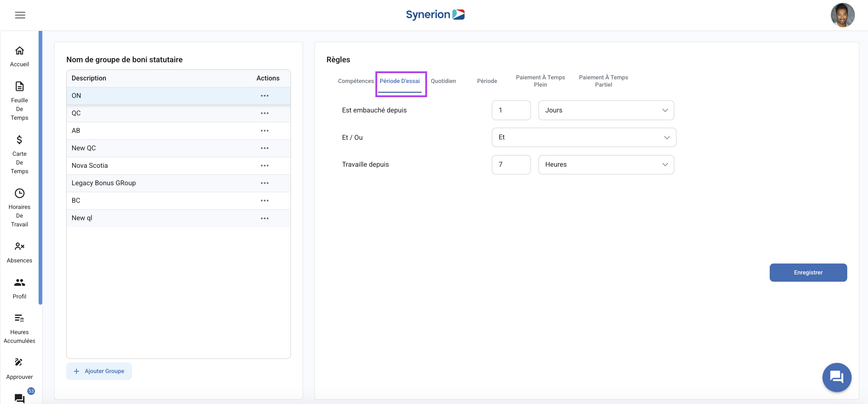Open the hamburger menu icon
Screen dimensions: 868x404
pos(20,15)
